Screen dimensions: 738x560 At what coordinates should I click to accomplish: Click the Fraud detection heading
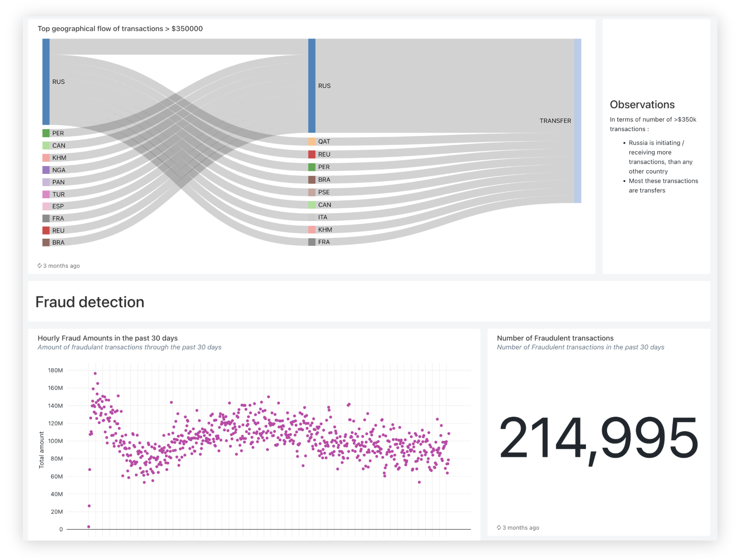(x=90, y=302)
